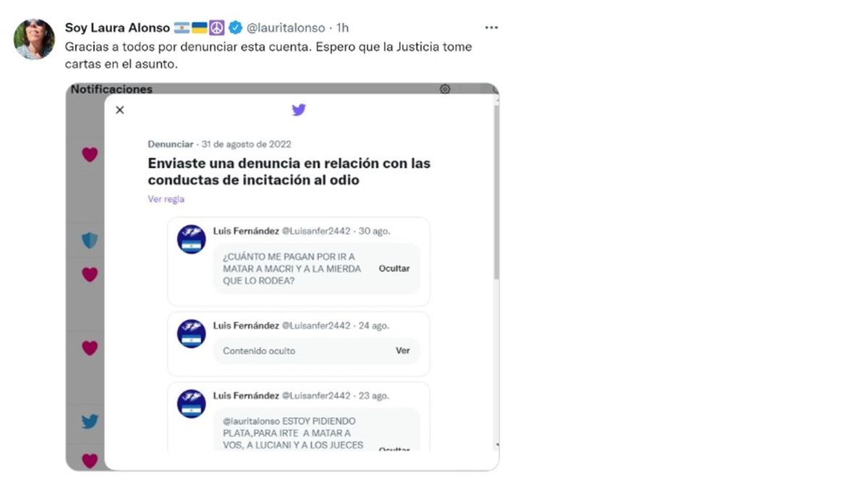Viewport: 868px width, 485px height.
Task: Click the '1h' tweet timestamp
Action: (343, 28)
